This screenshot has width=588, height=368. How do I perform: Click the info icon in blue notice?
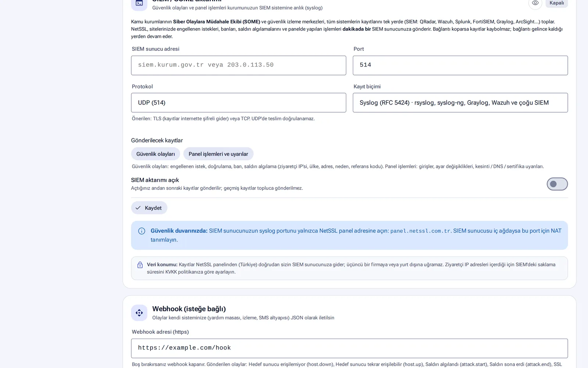[141, 231]
